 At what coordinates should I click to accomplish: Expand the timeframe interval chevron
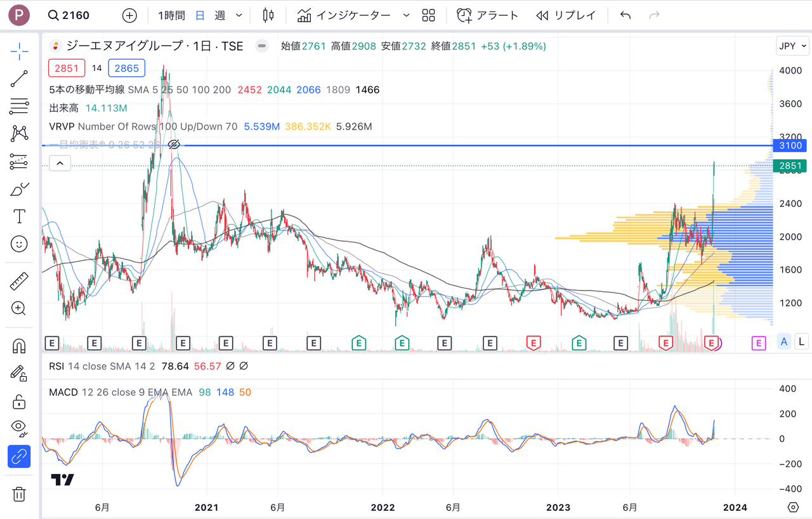click(239, 15)
